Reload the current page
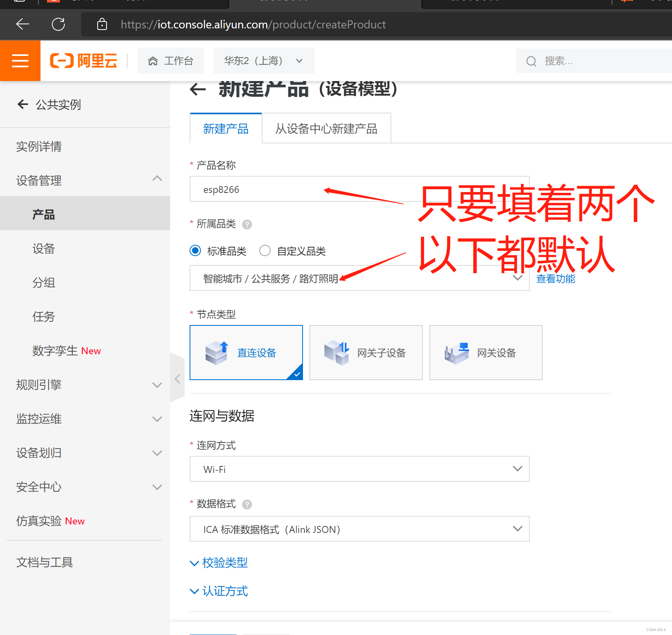 pos(58,24)
